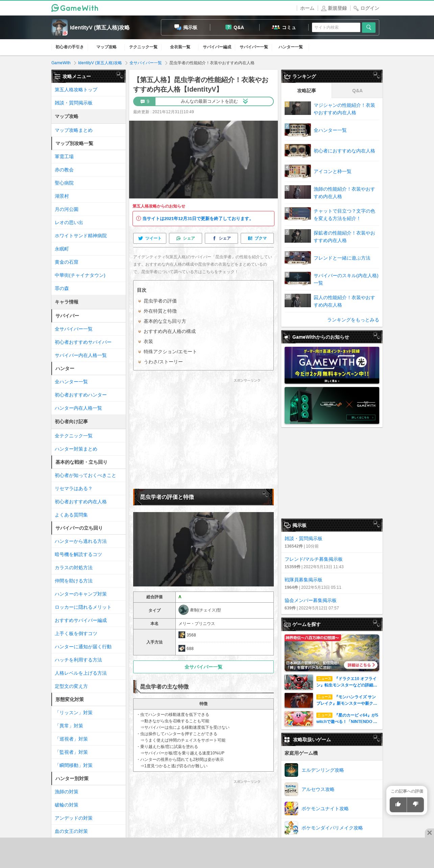Open the コミュ community header link
This screenshot has width=434, height=868.
(x=284, y=27)
